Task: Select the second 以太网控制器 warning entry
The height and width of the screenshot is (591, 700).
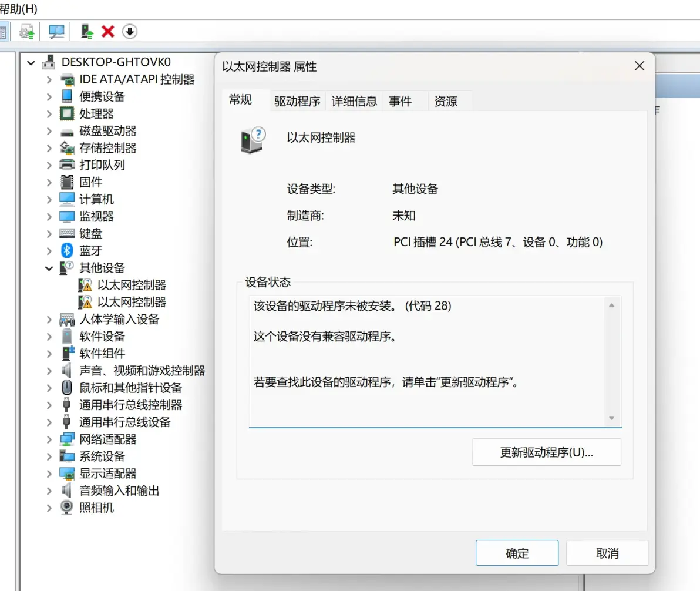Action: tap(132, 302)
